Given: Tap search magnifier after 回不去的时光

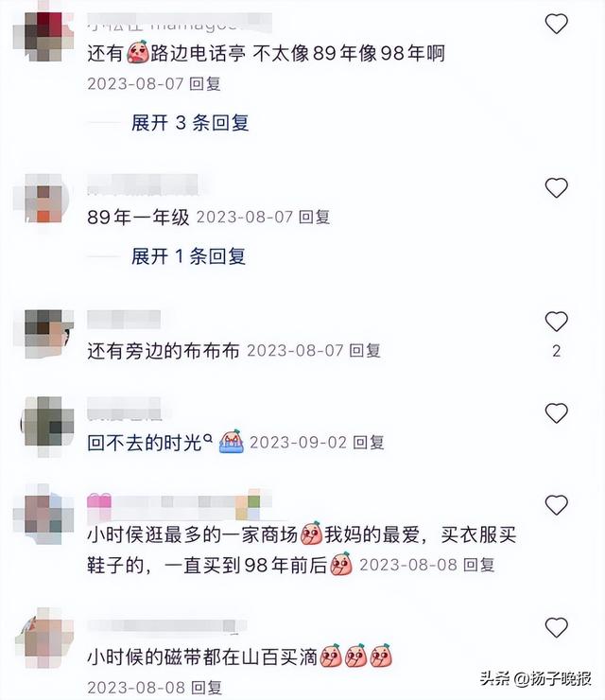Looking at the screenshot, I should pyautogui.click(x=207, y=439).
